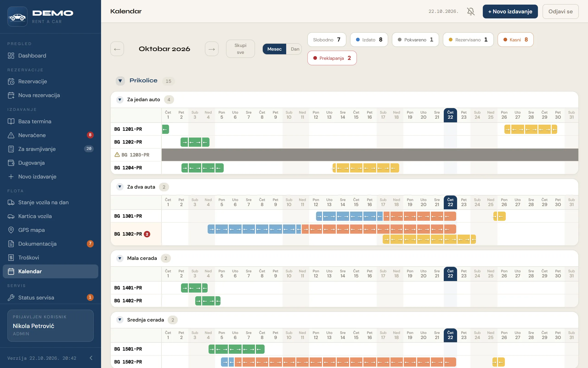Go to the previous month arrow
The image size is (588, 368).
click(x=117, y=49)
